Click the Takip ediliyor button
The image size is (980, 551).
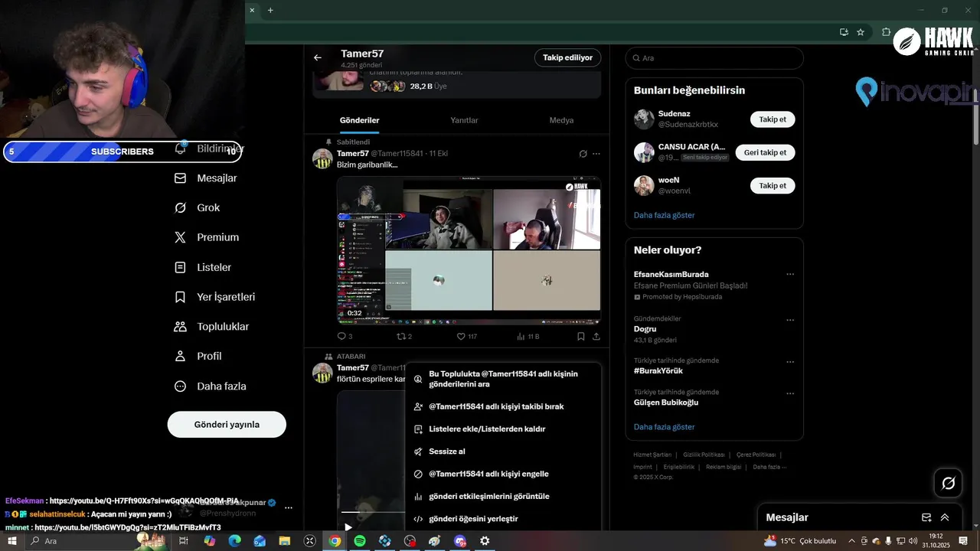click(567, 57)
